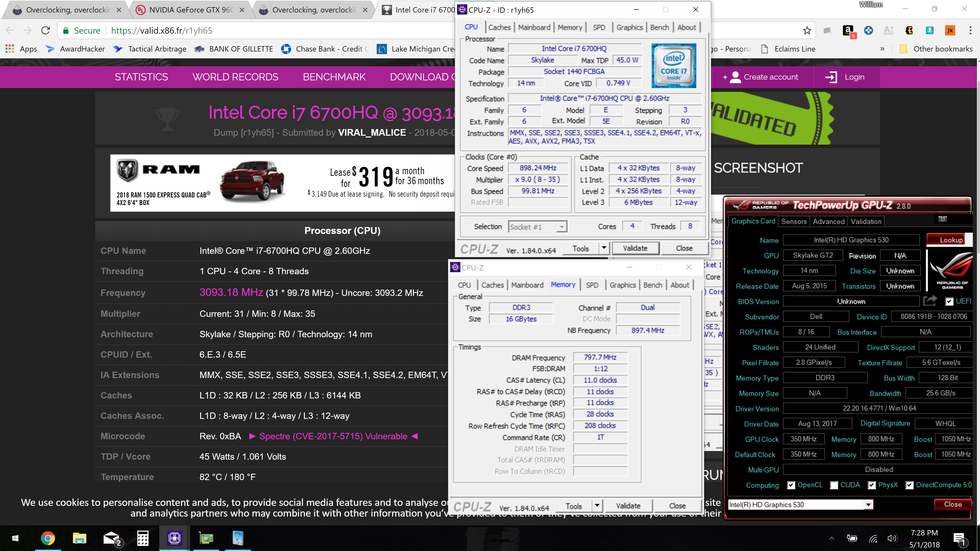Viewport: 980px width, 551px height.
Task: Click the Intel Core i7 logo in CPU-Z
Action: [673, 65]
